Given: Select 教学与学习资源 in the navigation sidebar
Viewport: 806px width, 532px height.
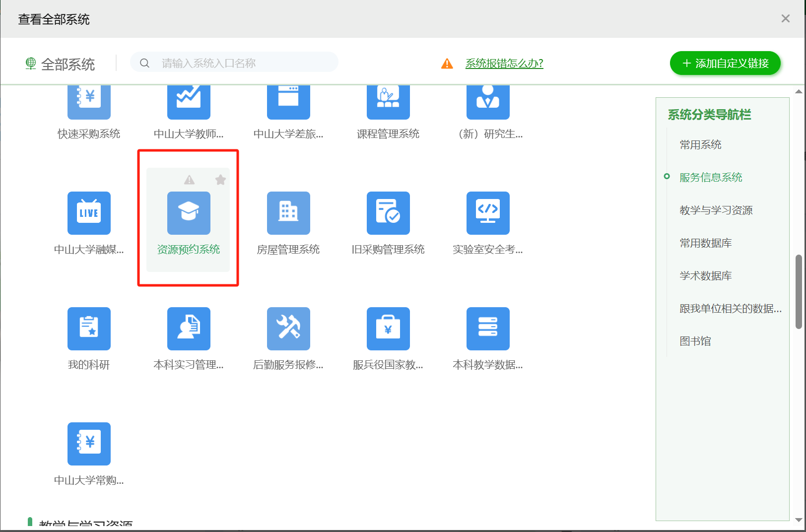Looking at the screenshot, I should pyautogui.click(x=716, y=210).
